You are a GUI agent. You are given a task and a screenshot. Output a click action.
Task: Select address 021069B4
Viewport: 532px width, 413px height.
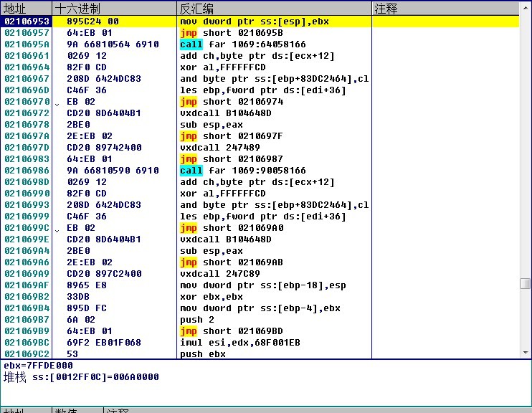[27, 308]
